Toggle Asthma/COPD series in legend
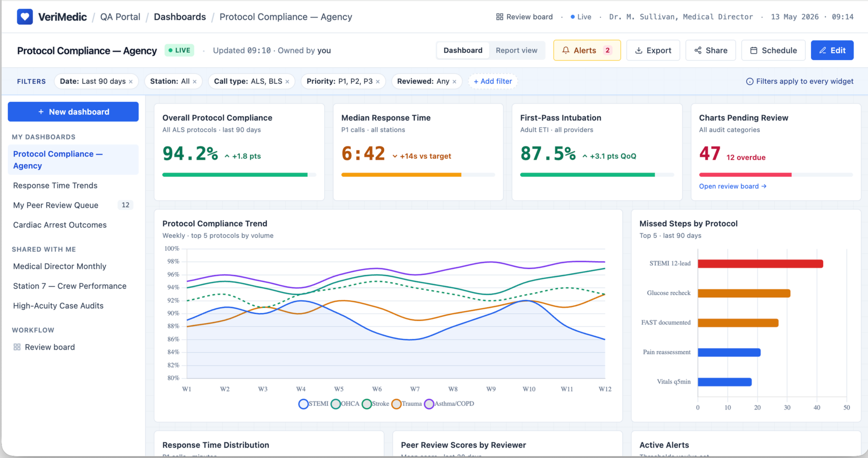Image resolution: width=868 pixels, height=458 pixels. (x=449, y=404)
